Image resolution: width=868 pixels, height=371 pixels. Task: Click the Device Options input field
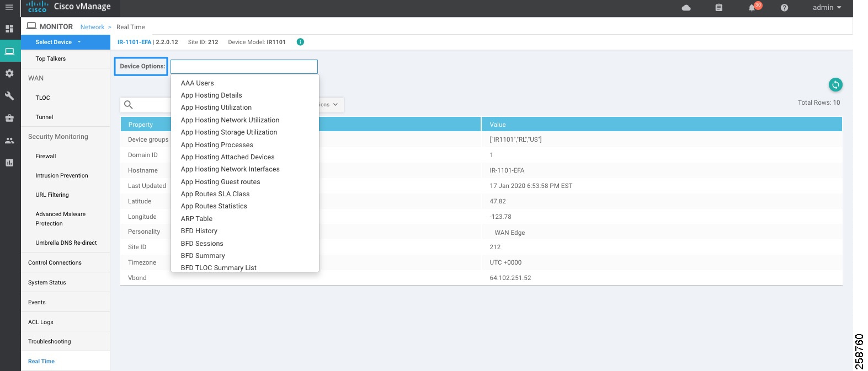(x=244, y=67)
